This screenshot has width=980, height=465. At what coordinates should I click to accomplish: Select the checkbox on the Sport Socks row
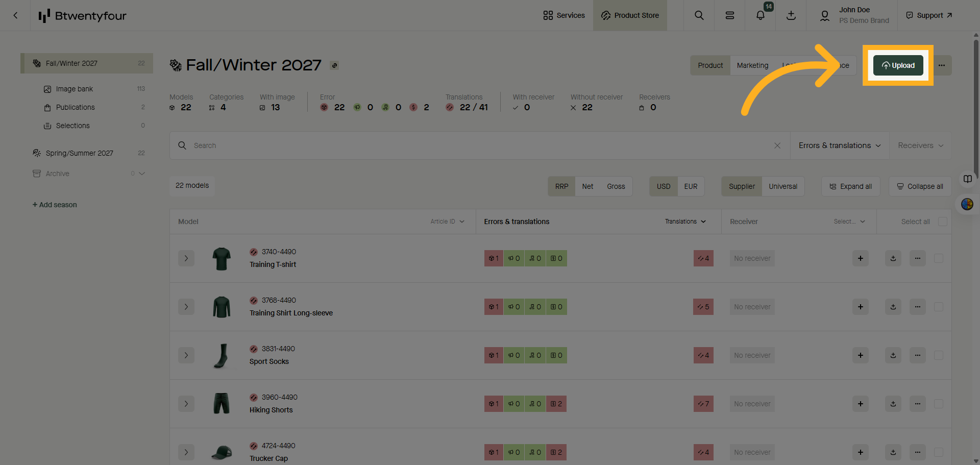pyautogui.click(x=938, y=355)
